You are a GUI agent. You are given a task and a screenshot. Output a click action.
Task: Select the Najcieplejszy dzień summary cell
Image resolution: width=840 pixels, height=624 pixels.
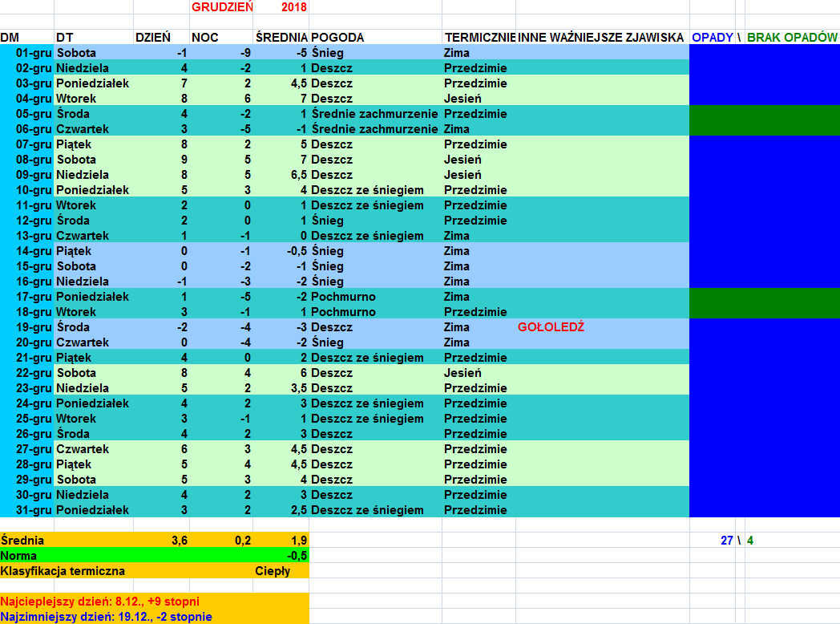tap(100, 602)
